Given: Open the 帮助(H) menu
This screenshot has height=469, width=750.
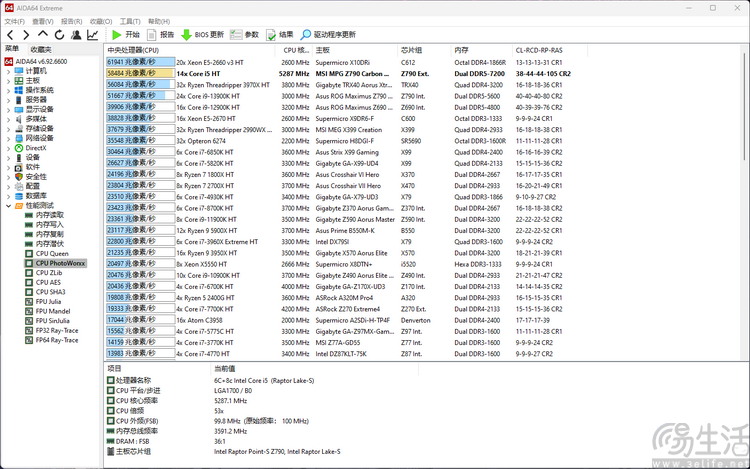Looking at the screenshot, I should click(159, 22).
